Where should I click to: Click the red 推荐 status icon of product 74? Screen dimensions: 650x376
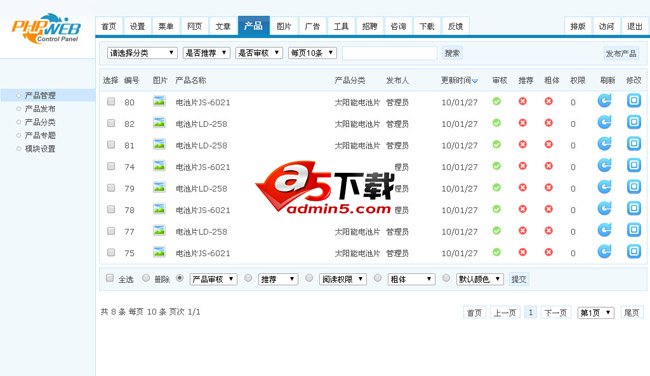(x=523, y=166)
